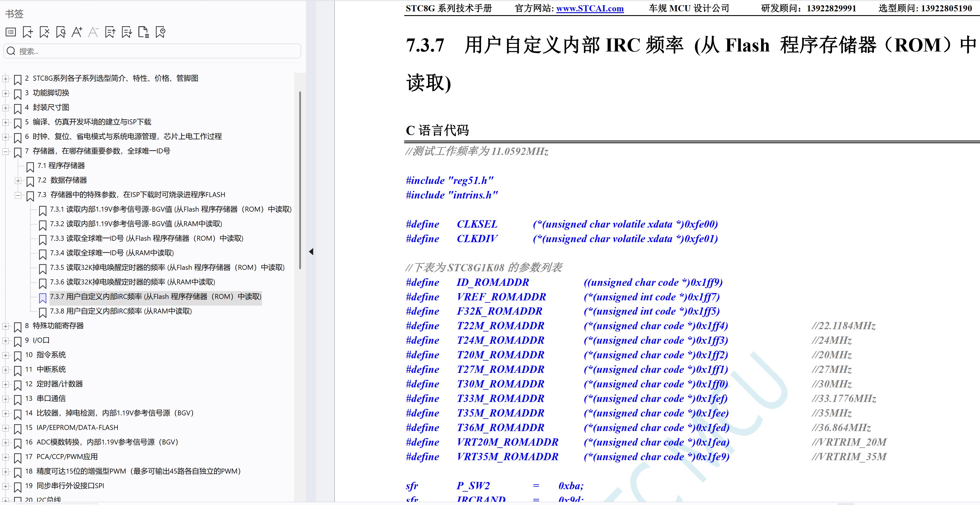Screen dimensions: 980x505
Task: Click the C 语言代码 section heading
Action: coord(437,130)
